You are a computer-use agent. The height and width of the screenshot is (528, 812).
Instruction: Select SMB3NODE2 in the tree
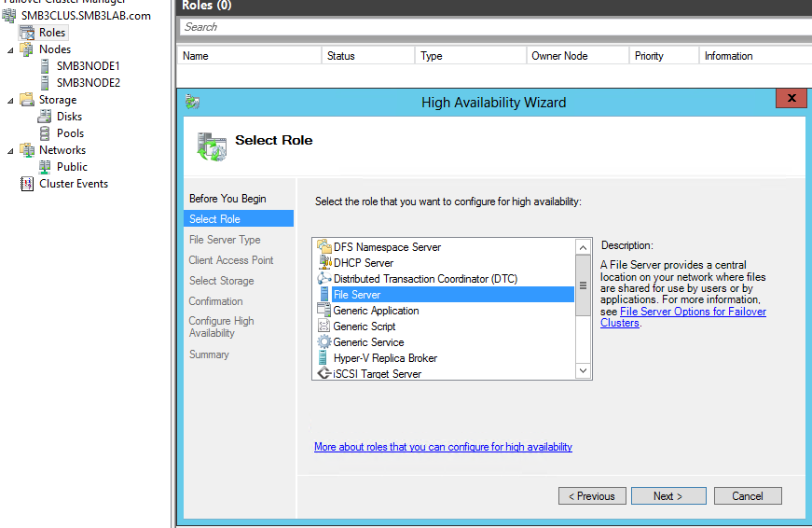coord(89,82)
